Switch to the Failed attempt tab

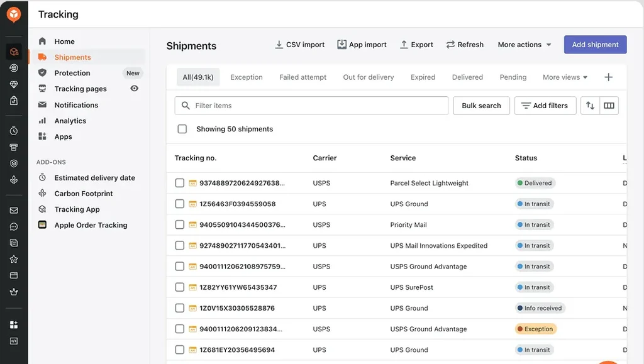303,77
